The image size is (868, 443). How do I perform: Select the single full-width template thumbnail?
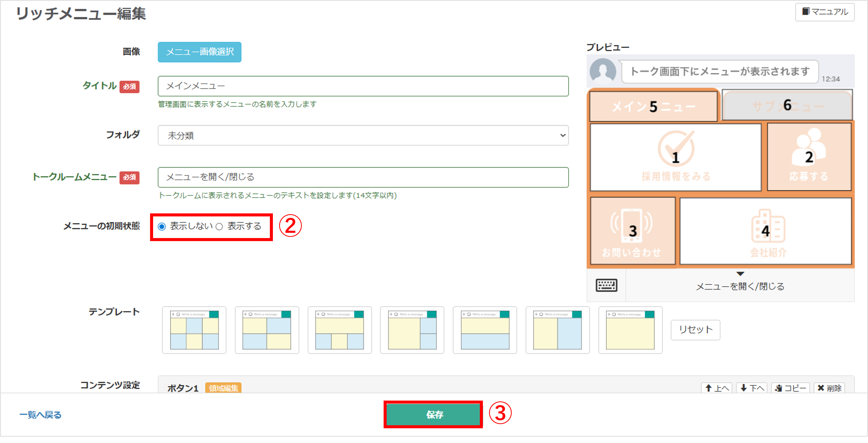(x=630, y=330)
